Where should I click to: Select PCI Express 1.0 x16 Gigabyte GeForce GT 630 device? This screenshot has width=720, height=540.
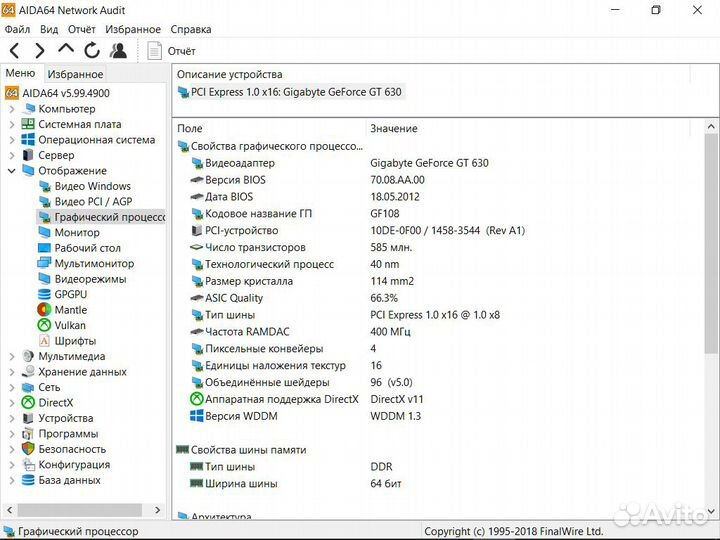290,92
